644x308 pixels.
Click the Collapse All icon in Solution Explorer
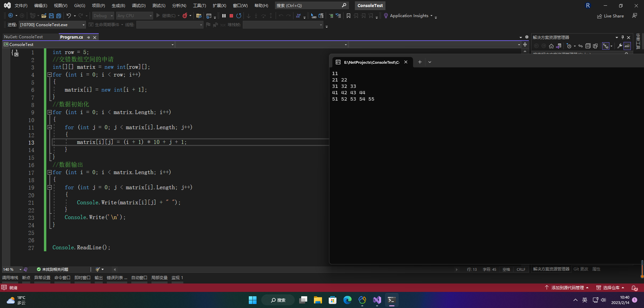pos(588,46)
